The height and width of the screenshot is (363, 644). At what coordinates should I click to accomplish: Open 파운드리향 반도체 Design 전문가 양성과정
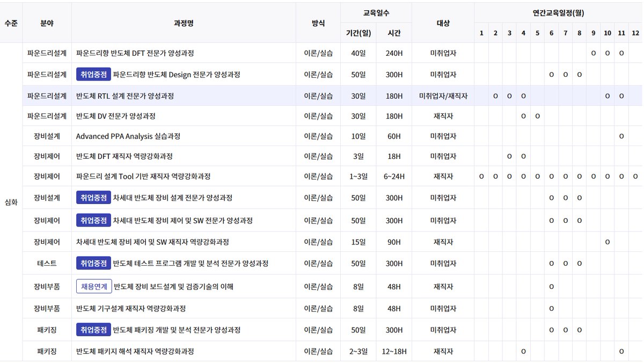(x=177, y=75)
